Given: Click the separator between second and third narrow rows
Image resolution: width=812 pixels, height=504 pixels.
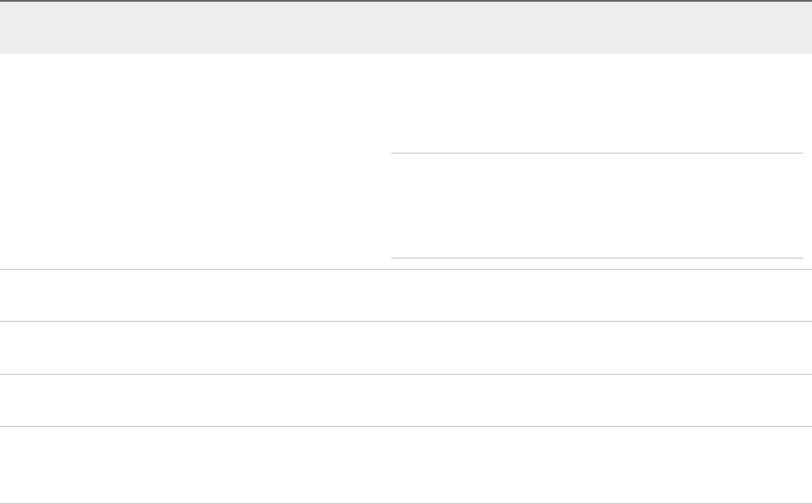Looking at the screenshot, I should click(406, 374).
